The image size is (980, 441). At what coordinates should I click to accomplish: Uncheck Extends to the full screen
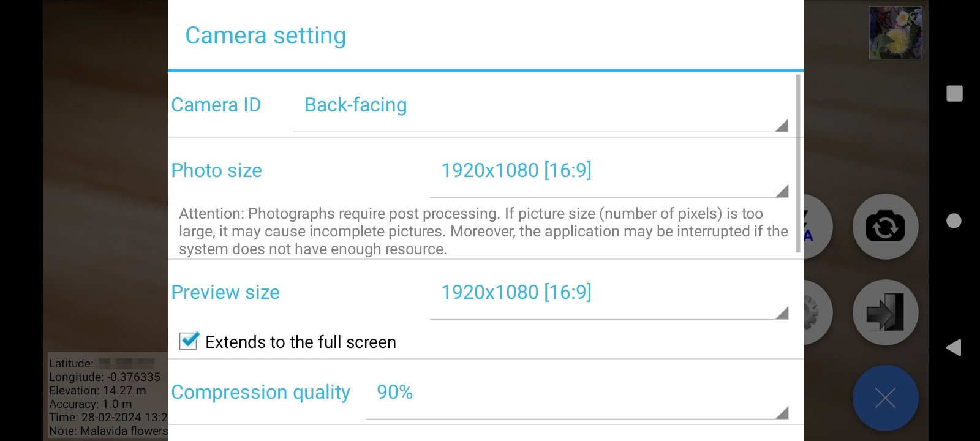[189, 341]
